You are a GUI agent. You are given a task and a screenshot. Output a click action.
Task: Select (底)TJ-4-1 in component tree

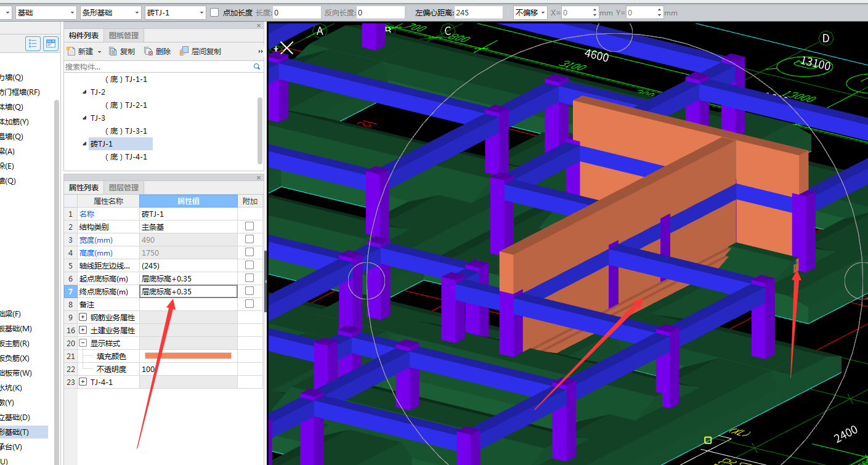pyautogui.click(x=126, y=157)
